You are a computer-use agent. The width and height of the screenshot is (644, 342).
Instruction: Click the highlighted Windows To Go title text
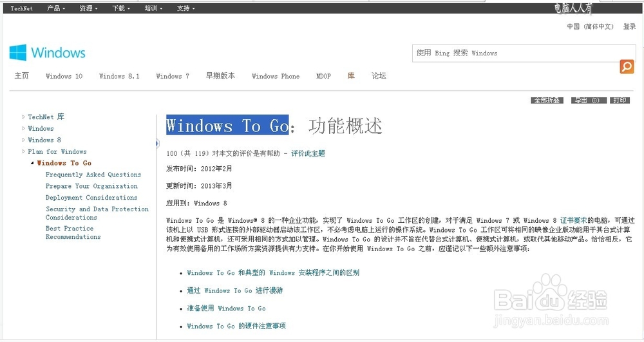point(227,125)
